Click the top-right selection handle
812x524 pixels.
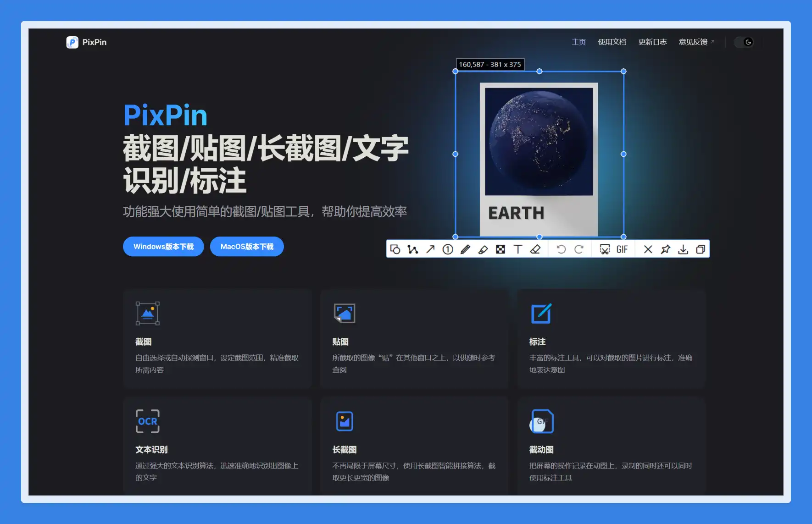[623, 71]
